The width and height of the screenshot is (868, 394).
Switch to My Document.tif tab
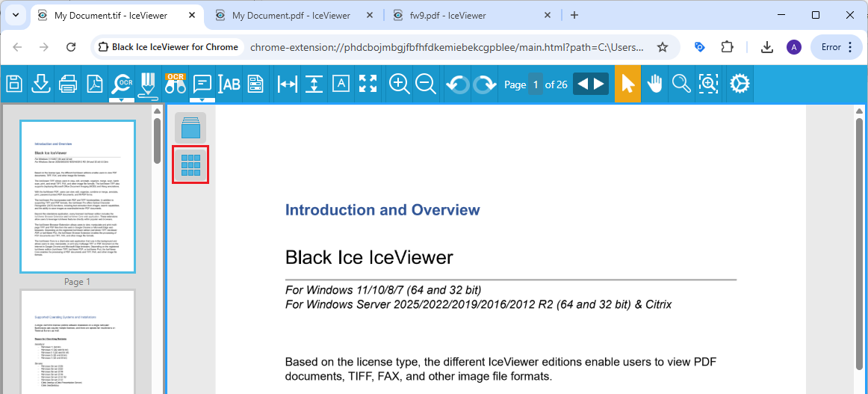111,16
